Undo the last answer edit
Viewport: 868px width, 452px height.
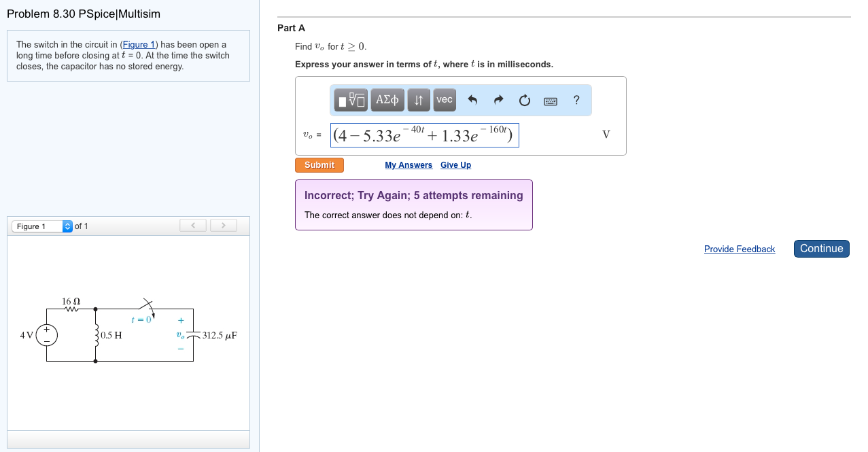[473, 101]
